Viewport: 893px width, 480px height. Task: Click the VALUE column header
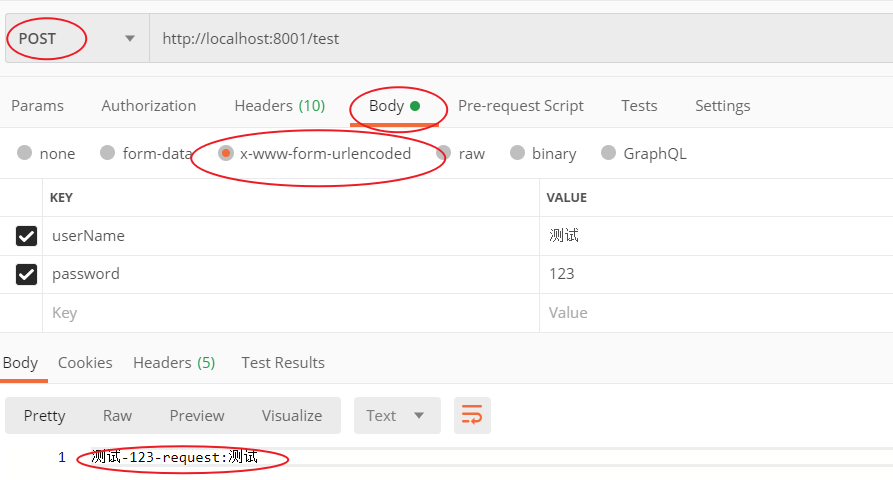tap(567, 198)
